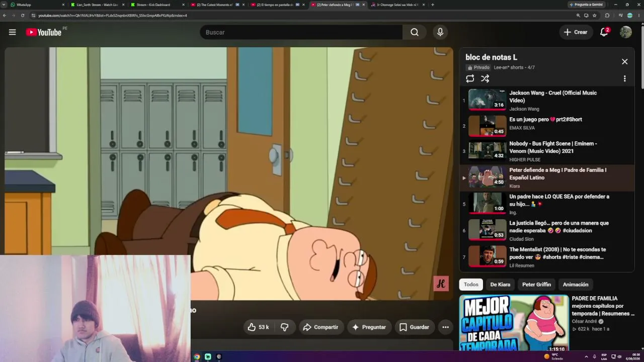Screen dimensions: 644x362
Task: Open Nobody - Bus Fight Scene video title
Action: (553, 147)
